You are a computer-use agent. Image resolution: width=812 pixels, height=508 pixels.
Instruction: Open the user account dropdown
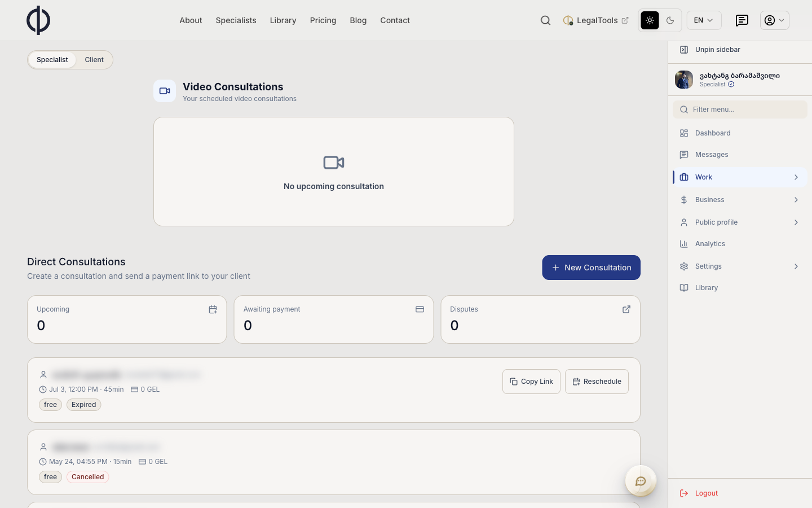[x=775, y=20]
